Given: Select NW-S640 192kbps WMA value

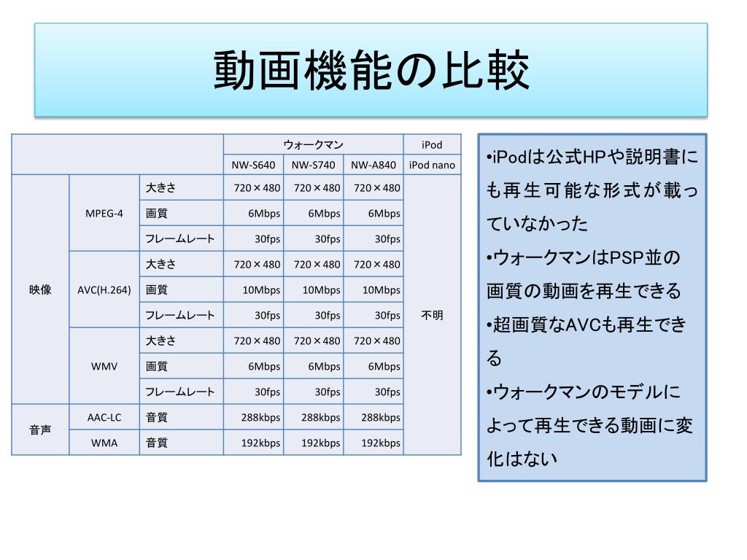Looking at the screenshot, I should point(253,443).
